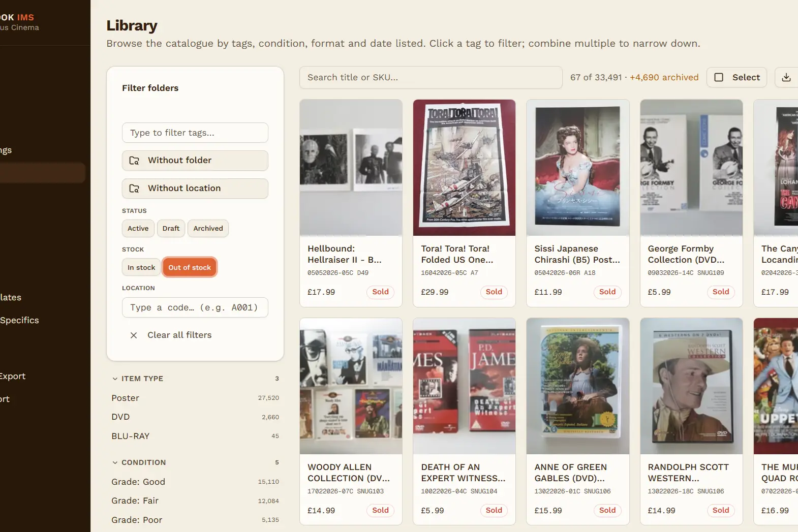Image resolution: width=798 pixels, height=532 pixels.
Task: Click the 67 of 33,491 count text
Action: [596, 77]
